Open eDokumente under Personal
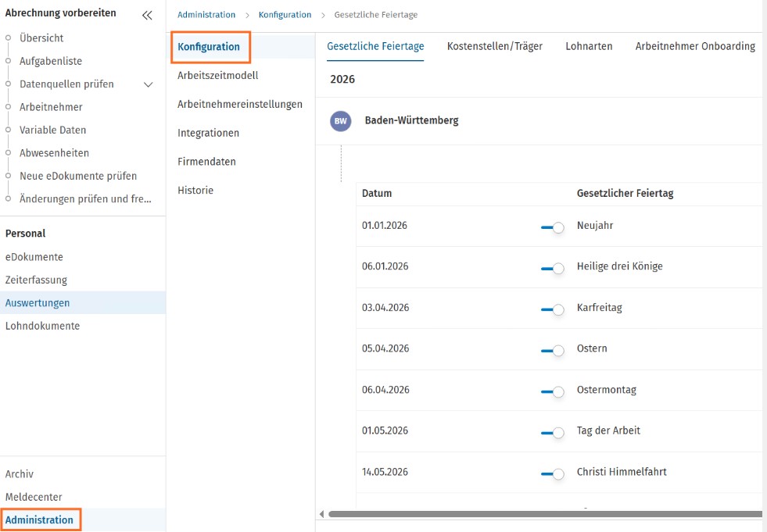 pos(34,257)
